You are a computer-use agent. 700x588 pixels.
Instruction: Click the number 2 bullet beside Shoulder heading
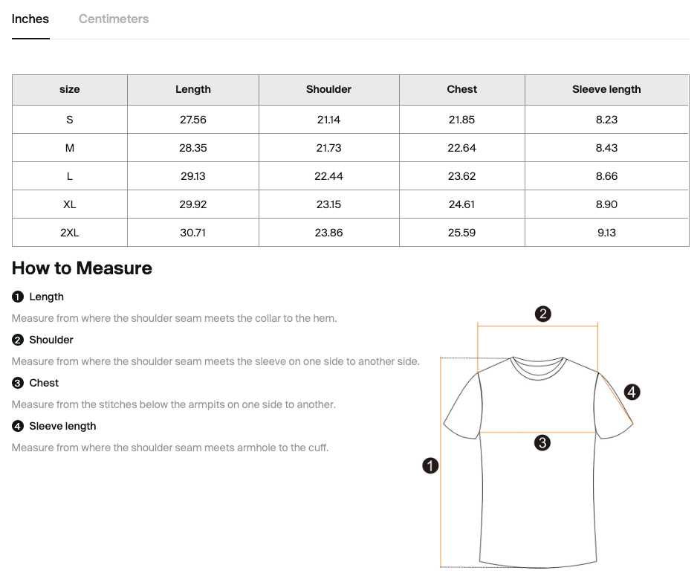(x=18, y=340)
